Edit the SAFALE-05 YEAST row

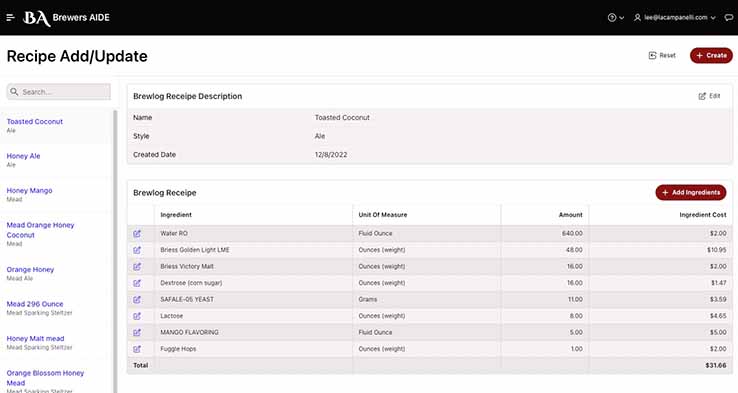pyautogui.click(x=137, y=299)
